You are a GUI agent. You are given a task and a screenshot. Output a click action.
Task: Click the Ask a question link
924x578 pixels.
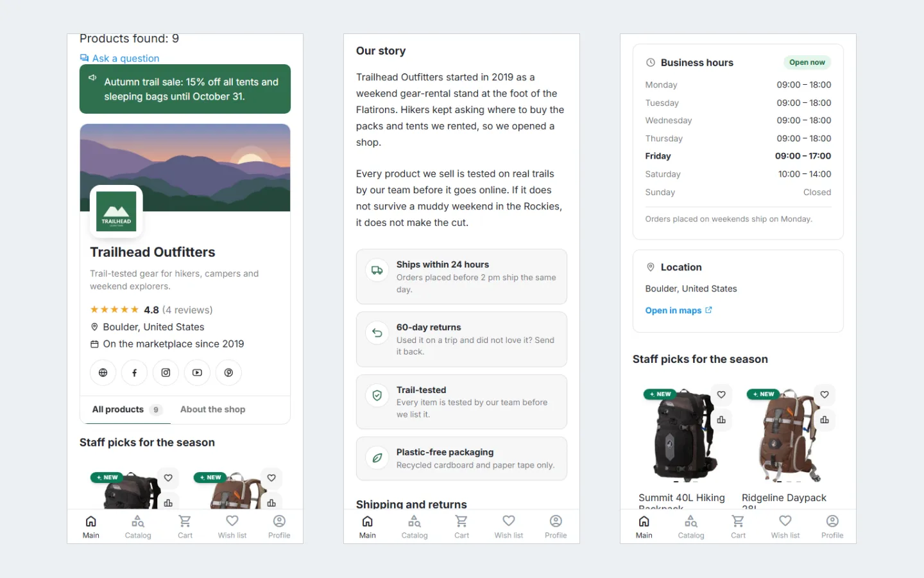(x=119, y=58)
